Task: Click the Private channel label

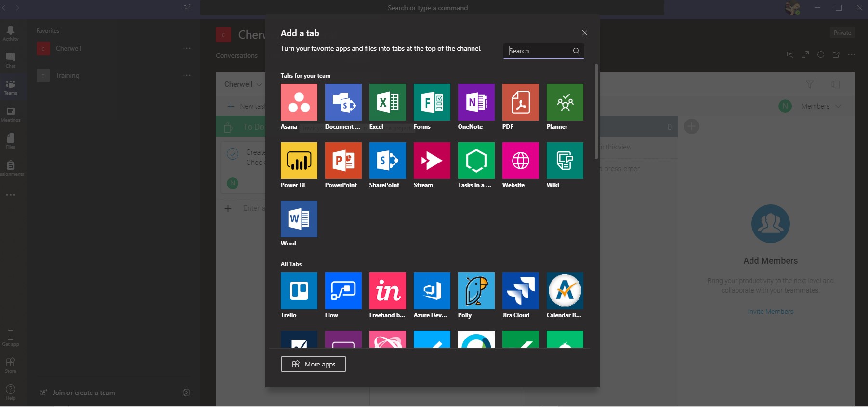Action: click(x=842, y=33)
